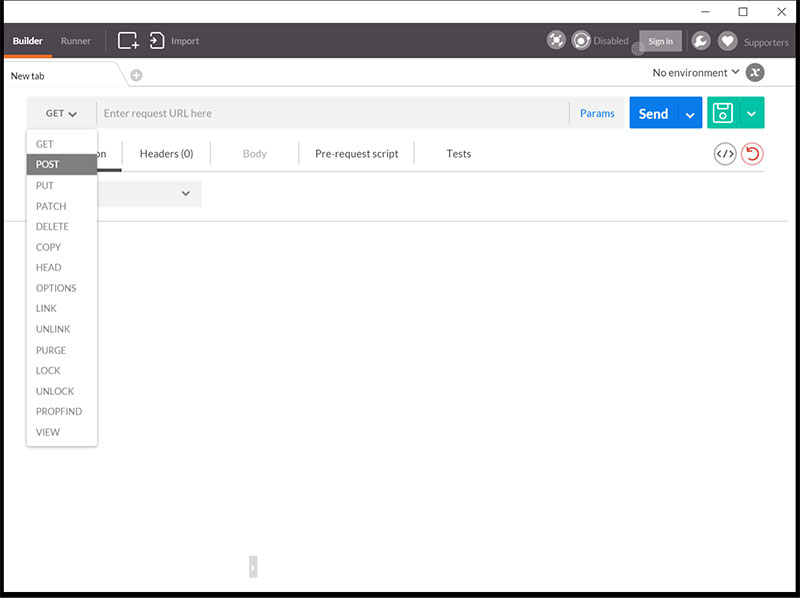800x598 pixels.
Task: Select POST from the method list
Action: click(62, 164)
